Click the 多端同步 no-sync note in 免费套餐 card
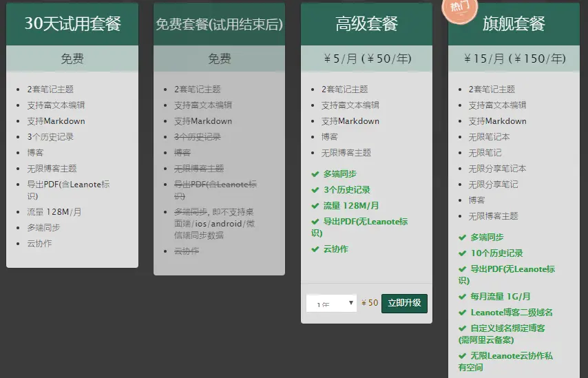The image size is (588, 378). [x=215, y=224]
